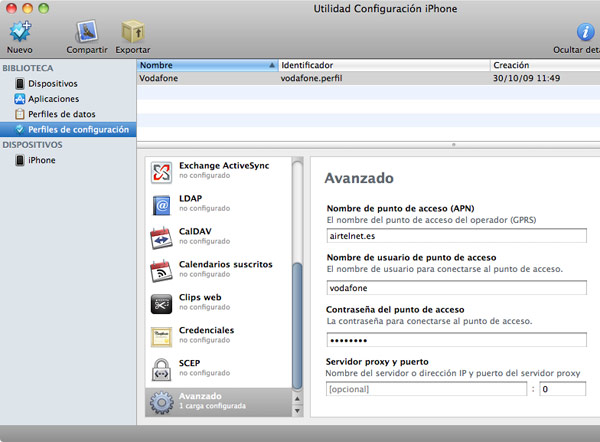Open the LDAP address book icon
600x442 pixels.
pyautogui.click(x=161, y=205)
